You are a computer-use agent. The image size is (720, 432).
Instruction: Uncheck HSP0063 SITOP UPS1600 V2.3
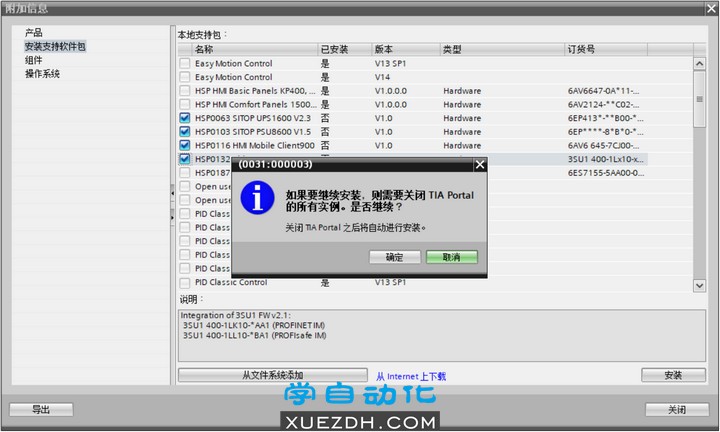point(185,118)
